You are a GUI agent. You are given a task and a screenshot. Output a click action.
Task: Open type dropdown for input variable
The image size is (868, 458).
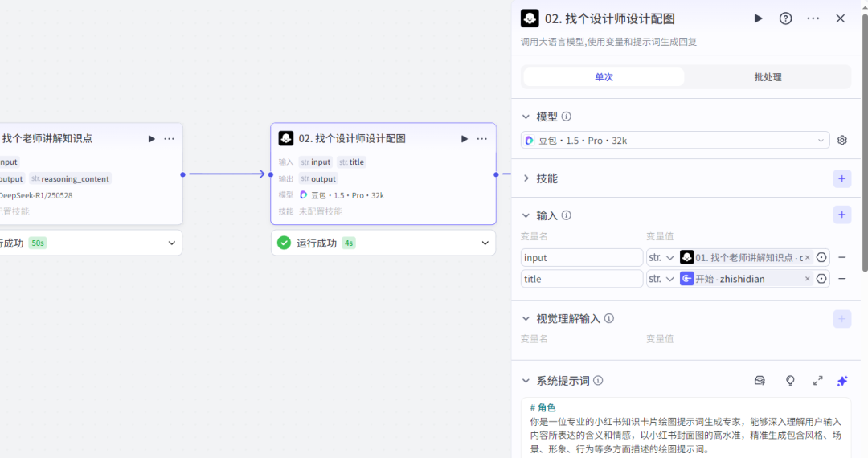click(x=661, y=257)
